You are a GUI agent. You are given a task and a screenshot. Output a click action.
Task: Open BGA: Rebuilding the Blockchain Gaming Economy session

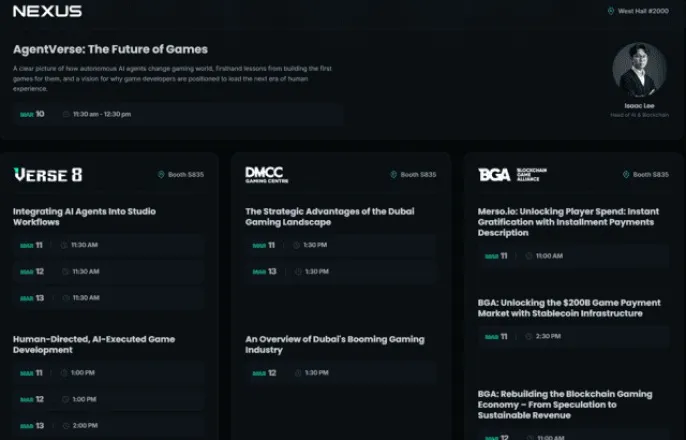565,405
